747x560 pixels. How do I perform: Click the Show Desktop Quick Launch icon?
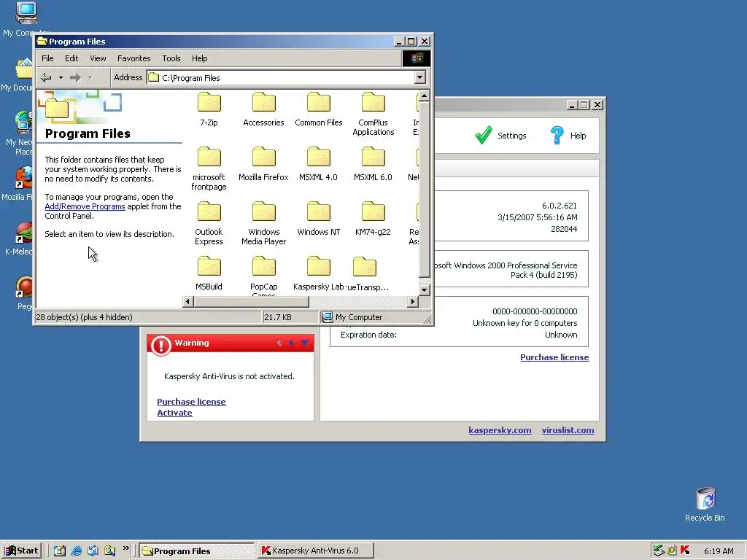60,551
